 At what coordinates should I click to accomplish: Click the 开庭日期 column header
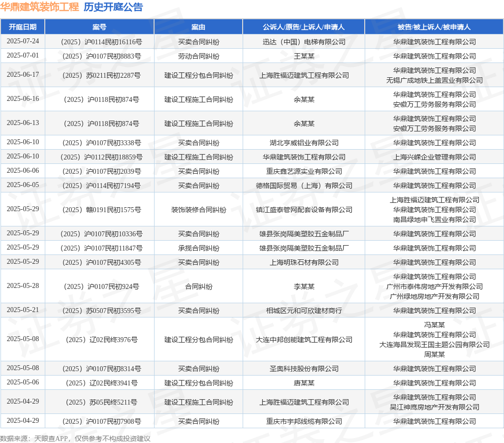[23, 27]
